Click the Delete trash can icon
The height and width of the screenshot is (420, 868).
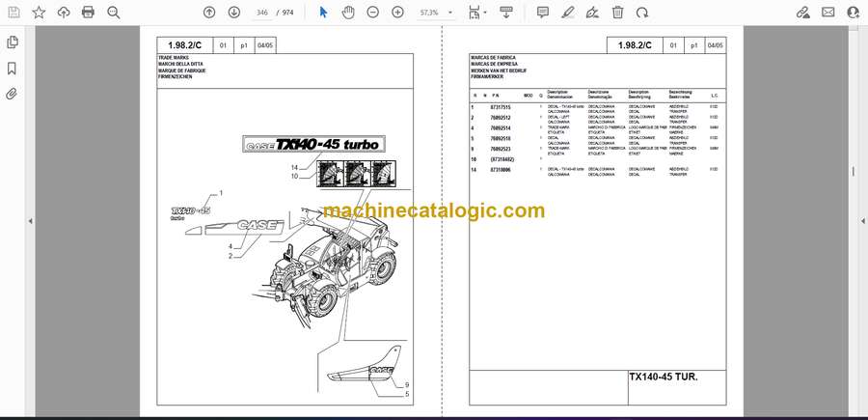(618, 13)
